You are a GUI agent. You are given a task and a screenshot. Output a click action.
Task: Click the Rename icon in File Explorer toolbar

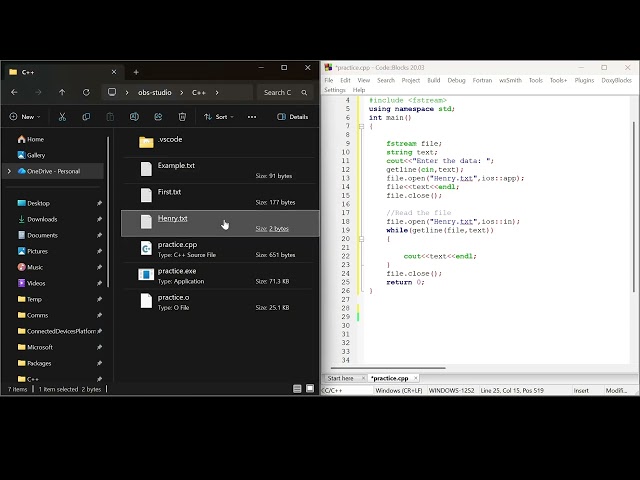[x=134, y=117]
